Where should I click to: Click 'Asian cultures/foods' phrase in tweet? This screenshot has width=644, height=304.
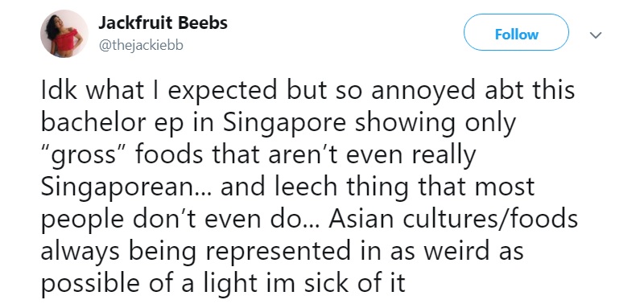(453, 218)
